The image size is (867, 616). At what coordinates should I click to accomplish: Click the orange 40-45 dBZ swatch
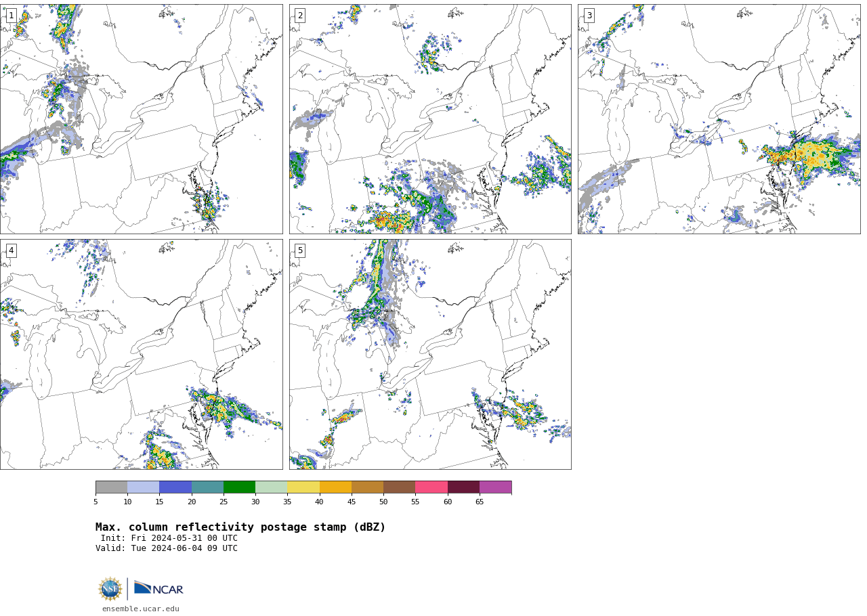(x=335, y=487)
